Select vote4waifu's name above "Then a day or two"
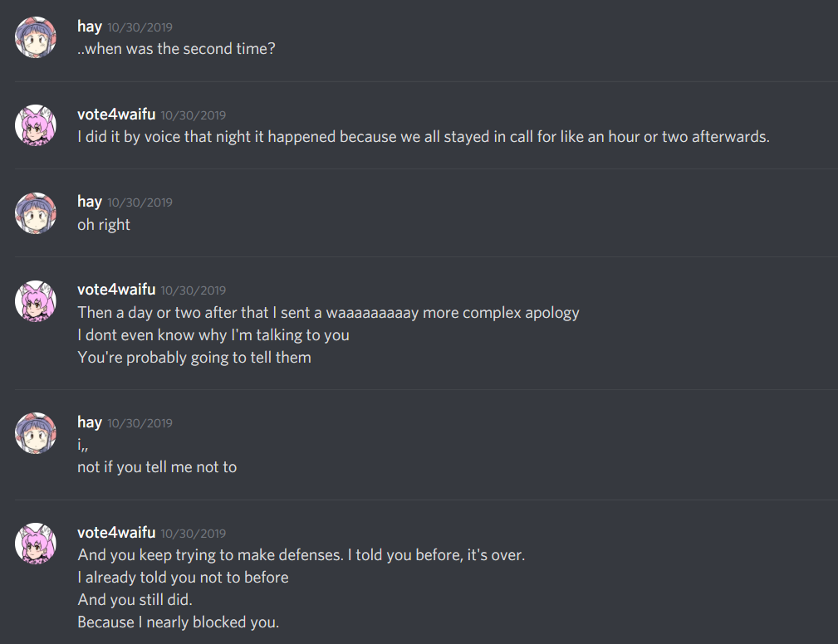This screenshot has height=644, width=838. [116, 290]
